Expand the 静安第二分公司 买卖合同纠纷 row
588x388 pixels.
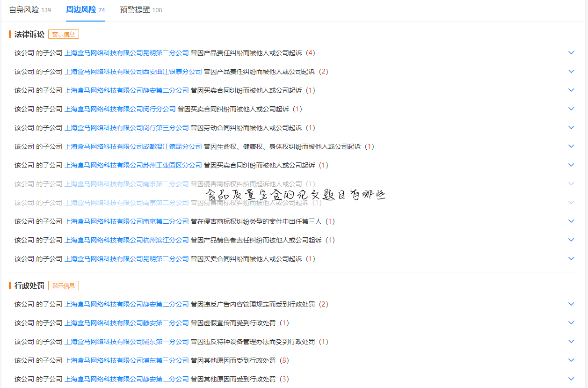pyautogui.click(x=571, y=90)
